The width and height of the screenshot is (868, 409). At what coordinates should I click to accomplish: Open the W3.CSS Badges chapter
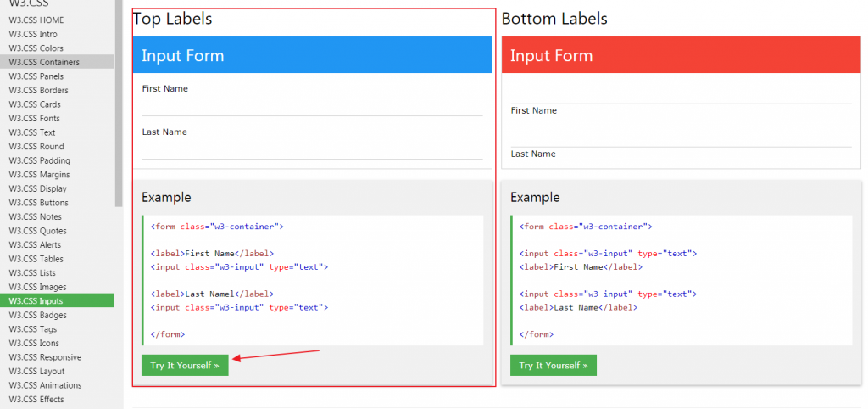[x=37, y=315]
